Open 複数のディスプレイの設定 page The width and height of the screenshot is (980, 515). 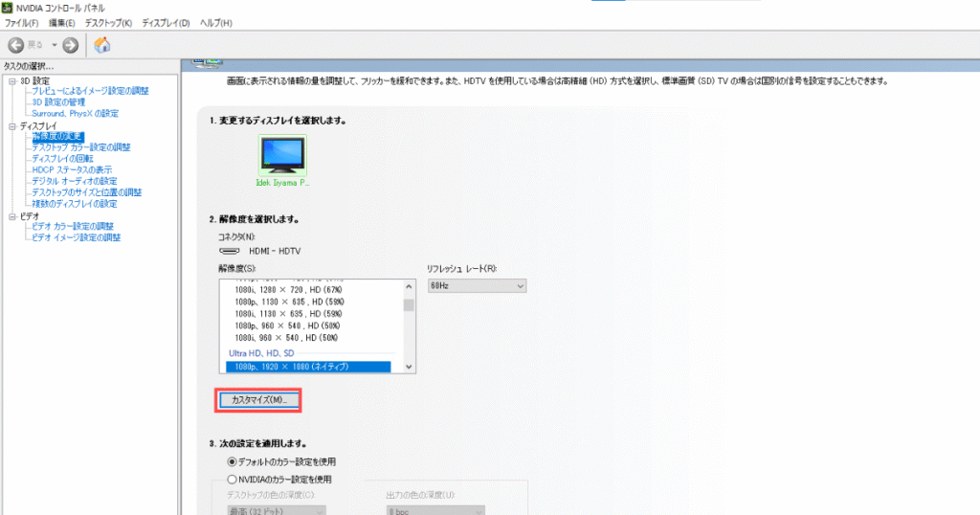[x=75, y=204]
